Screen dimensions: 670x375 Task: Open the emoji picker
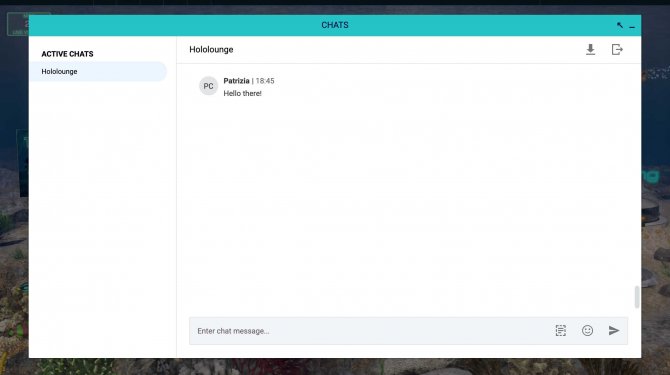click(x=588, y=330)
